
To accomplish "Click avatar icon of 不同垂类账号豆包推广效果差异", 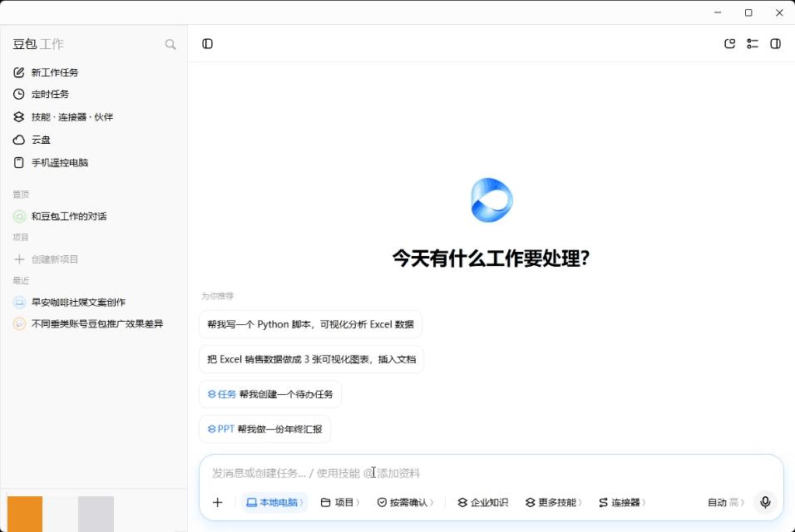I will tap(19, 323).
